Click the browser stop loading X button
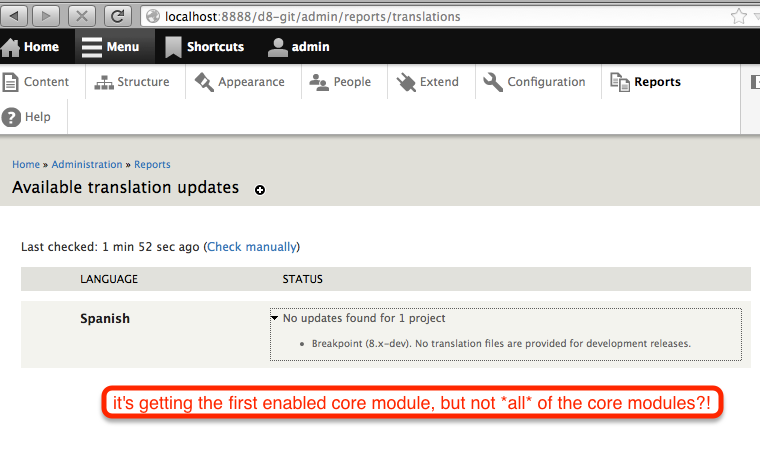 tap(82, 16)
